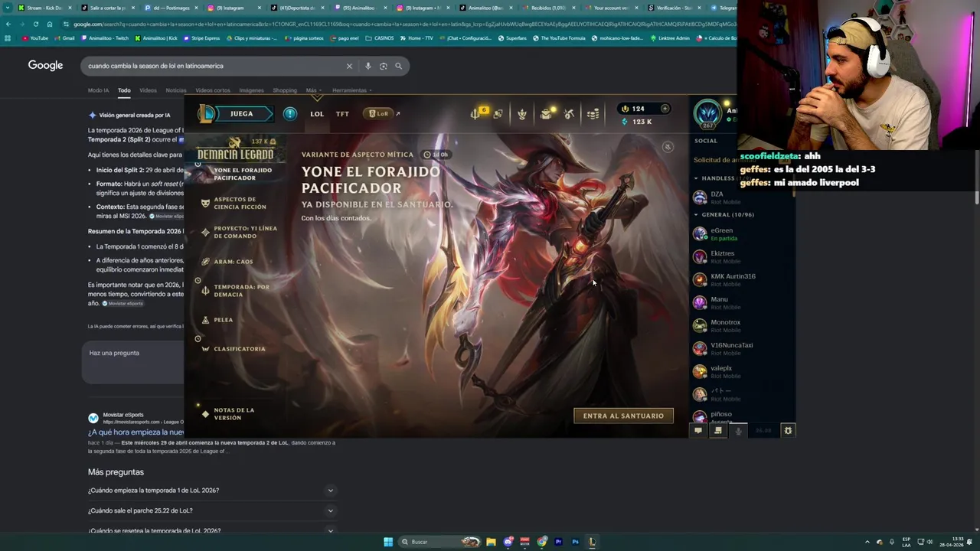Open the social bar window icon next to chat
This screenshot has width=980, height=551.
pyautogui.click(x=718, y=431)
